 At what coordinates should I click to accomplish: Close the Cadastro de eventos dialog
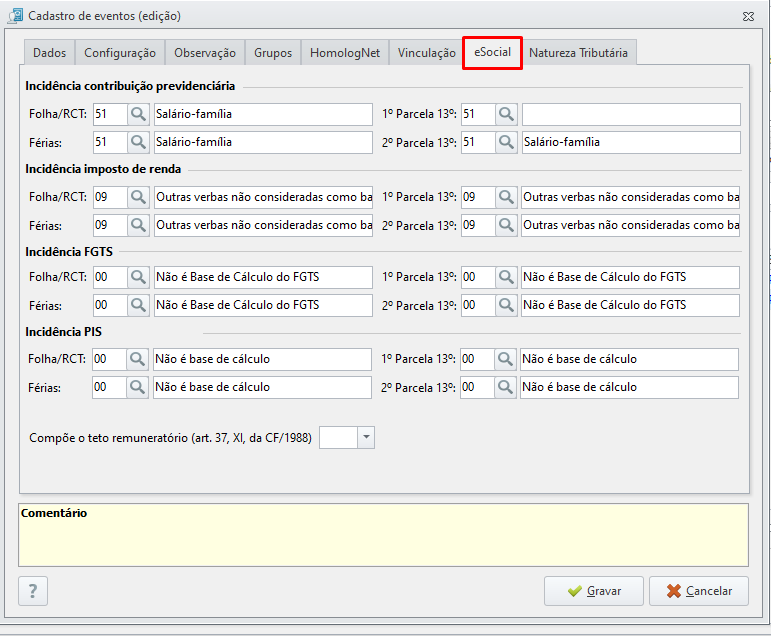tap(748, 16)
